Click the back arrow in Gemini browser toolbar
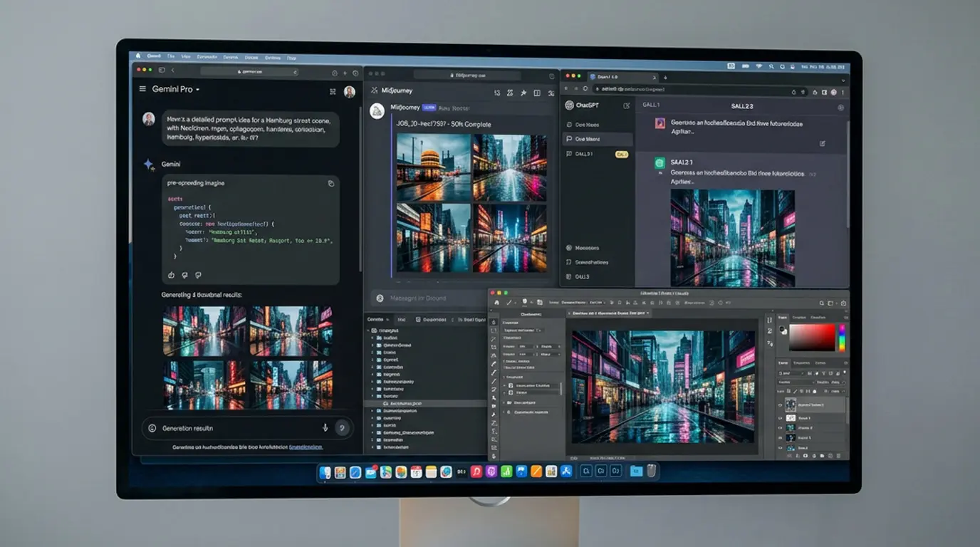 pos(173,71)
